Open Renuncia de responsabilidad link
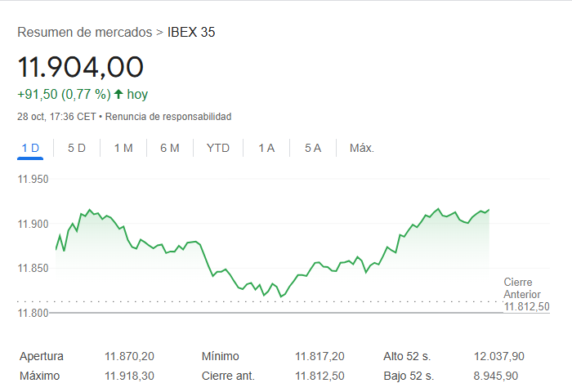Viewport: 572px width, 392px height. tap(168, 117)
